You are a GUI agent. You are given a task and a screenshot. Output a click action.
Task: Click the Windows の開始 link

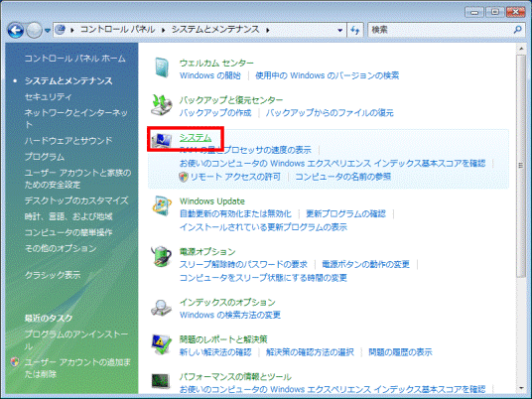pyautogui.click(x=210, y=75)
